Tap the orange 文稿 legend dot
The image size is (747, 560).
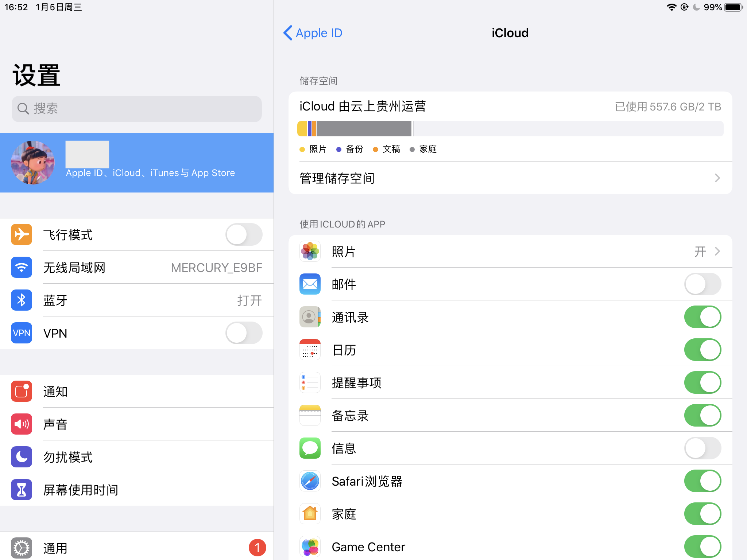(x=375, y=149)
